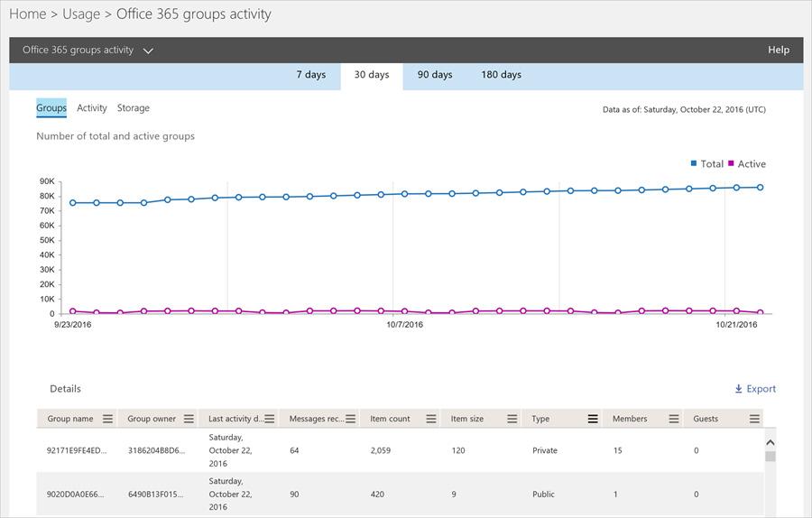Click the Public type cell
The image size is (812, 518).
[543, 495]
